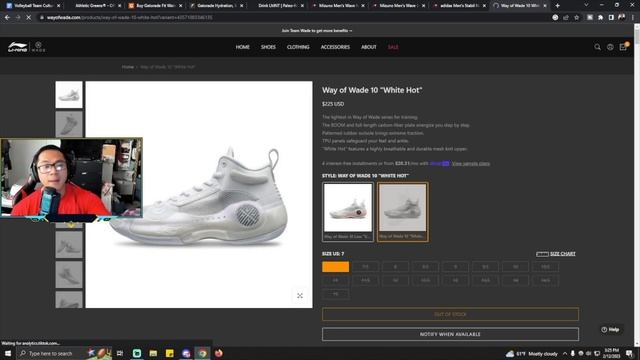The height and width of the screenshot is (360, 640).
Task: Open View sample plans link
Action: 471,163
